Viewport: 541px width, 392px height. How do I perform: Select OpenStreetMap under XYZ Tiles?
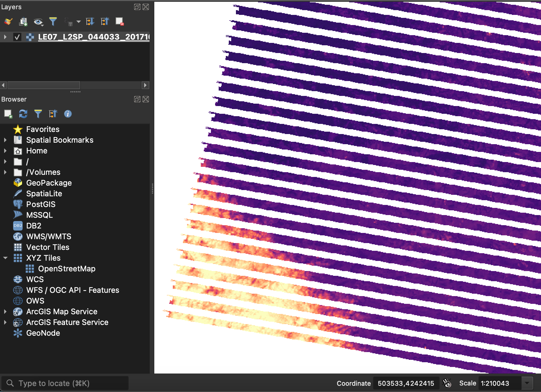tap(66, 269)
